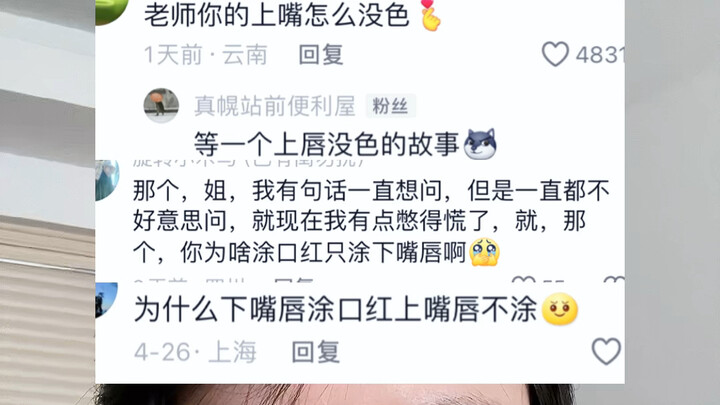
Task: Click the crying face emoji
Action: tap(484, 252)
